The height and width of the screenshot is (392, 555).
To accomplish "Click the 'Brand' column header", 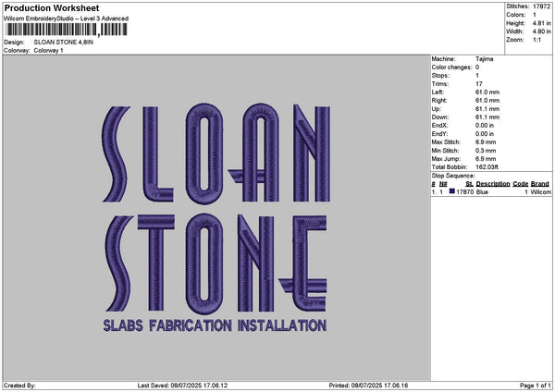I will click(540, 184).
